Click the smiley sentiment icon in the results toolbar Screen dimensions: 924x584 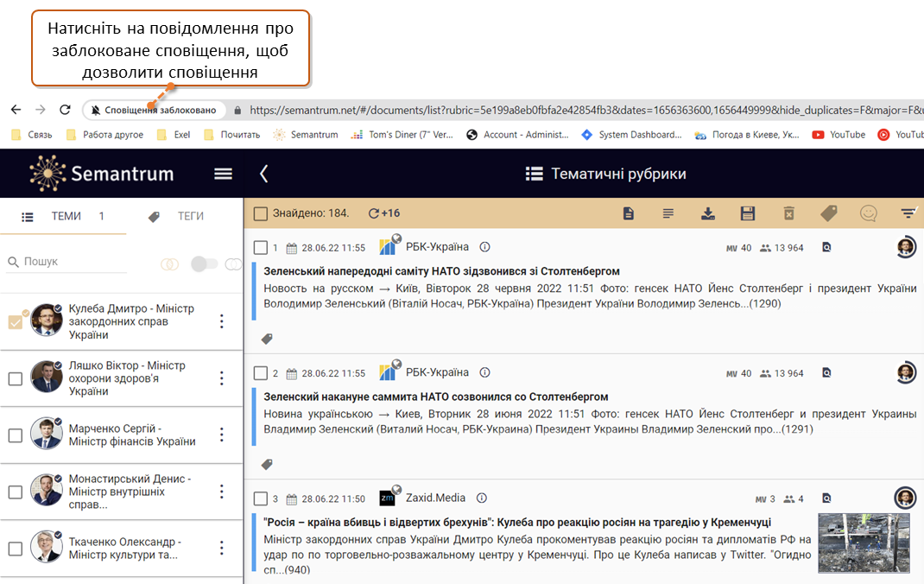[868, 213]
